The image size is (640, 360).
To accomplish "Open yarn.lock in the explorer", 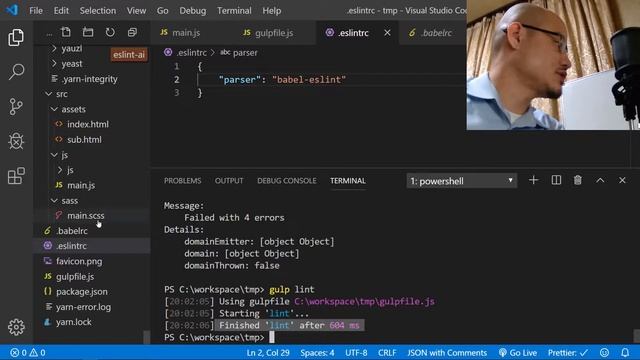I will pyautogui.click(x=73, y=322).
